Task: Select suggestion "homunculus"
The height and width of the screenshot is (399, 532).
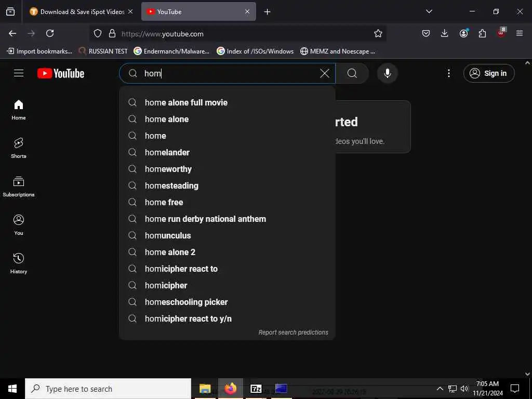Action: pyautogui.click(x=227, y=235)
